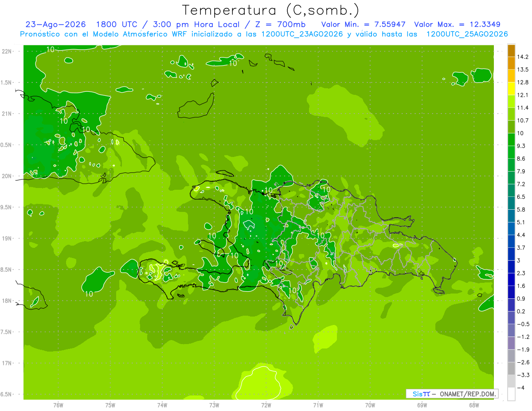Click the 69W longitude axis label
532x411 pixels.
pos(422,405)
